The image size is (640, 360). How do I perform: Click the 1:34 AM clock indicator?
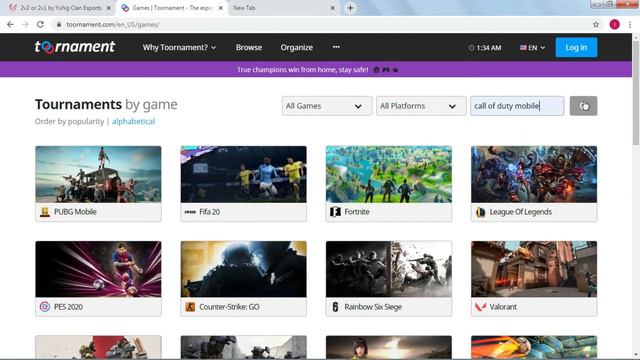pos(485,48)
